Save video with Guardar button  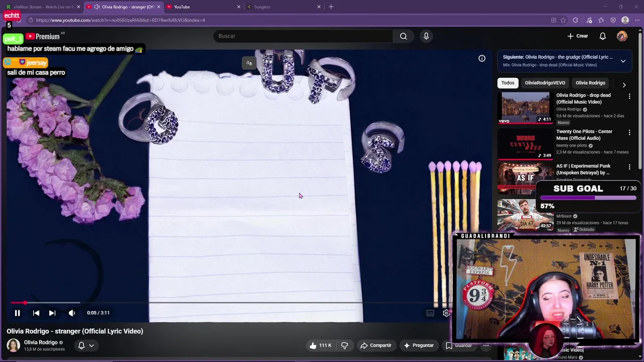point(459,345)
